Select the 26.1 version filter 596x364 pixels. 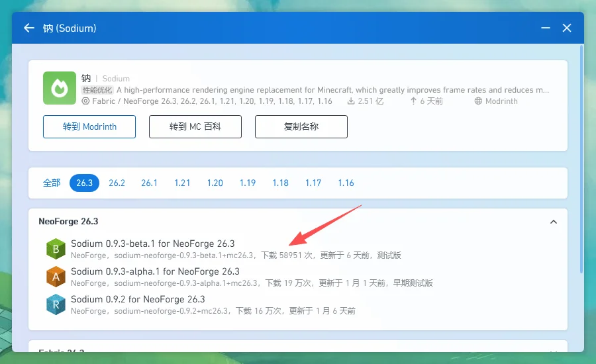click(x=150, y=183)
